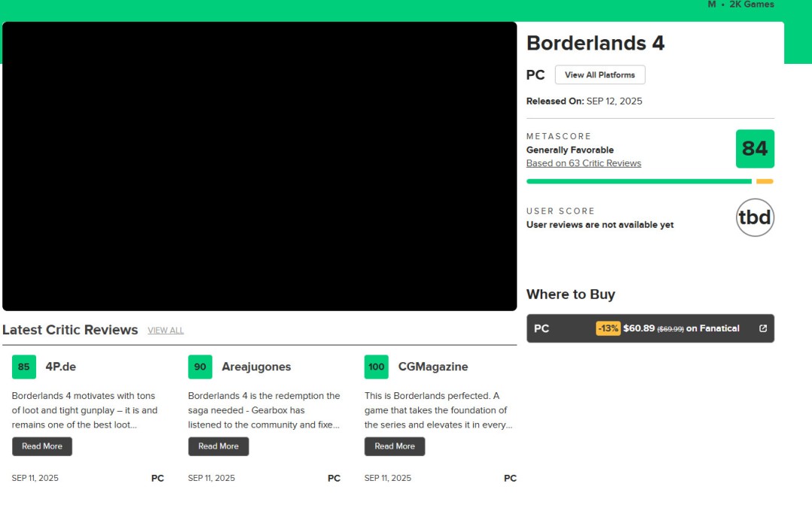Viewport: 812px width, 511px height.
Task: Click the View All Platforms button
Action: [600, 74]
